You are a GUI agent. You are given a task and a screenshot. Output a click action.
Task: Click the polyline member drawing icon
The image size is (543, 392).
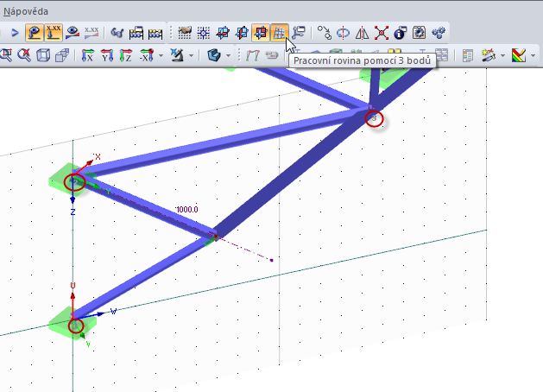pos(253,55)
